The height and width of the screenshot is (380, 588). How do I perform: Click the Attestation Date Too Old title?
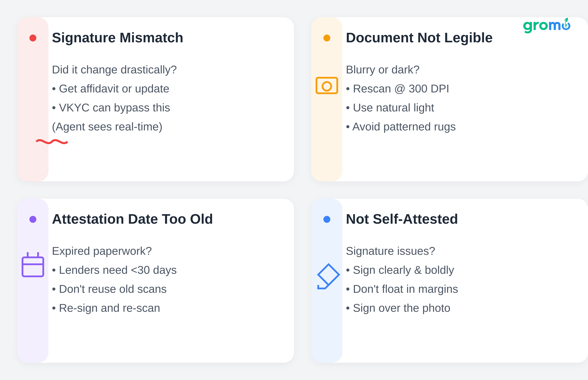tap(132, 219)
